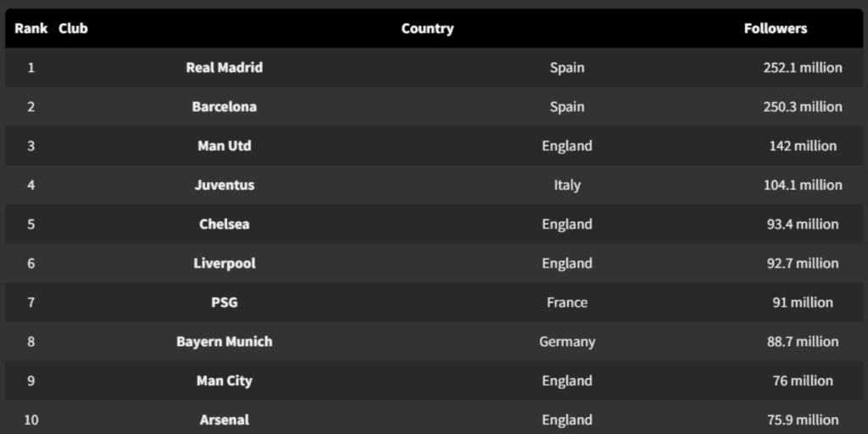This screenshot has width=868, height=434.
Task: Click the 250.3 million followers value
Action: [802, 107]
